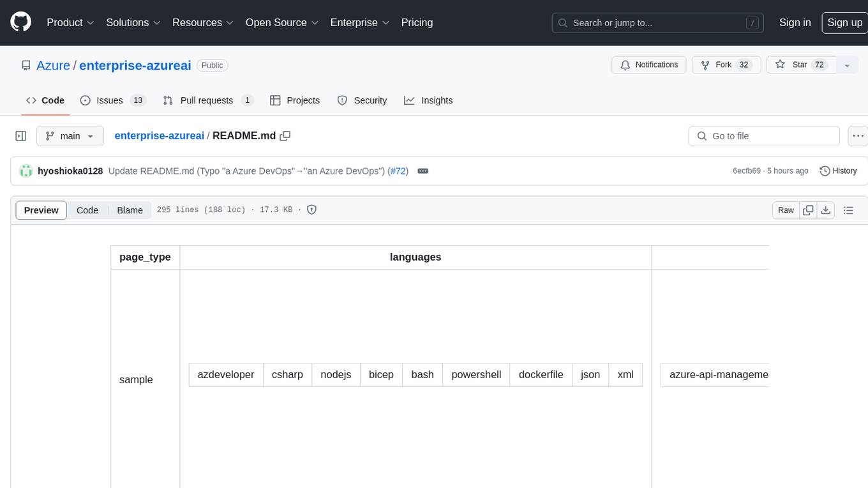Viewport: 868px width, 488px height.
Task: Download the raw file
Action: tap(826, 210)
